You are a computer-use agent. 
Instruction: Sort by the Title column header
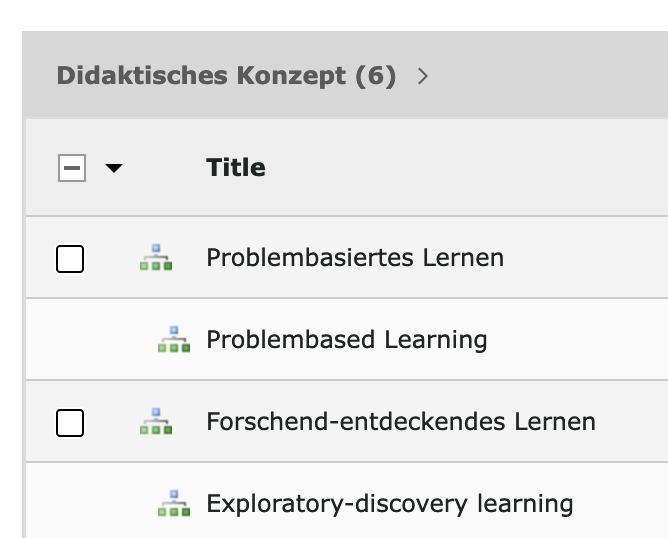[236, 167]
